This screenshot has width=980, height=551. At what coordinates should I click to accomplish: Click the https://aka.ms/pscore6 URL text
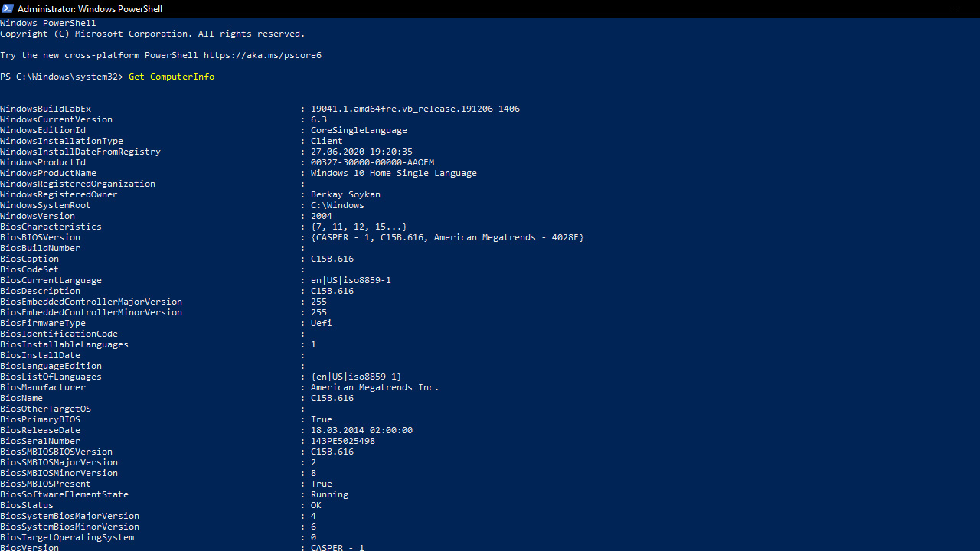coord(263,55)
